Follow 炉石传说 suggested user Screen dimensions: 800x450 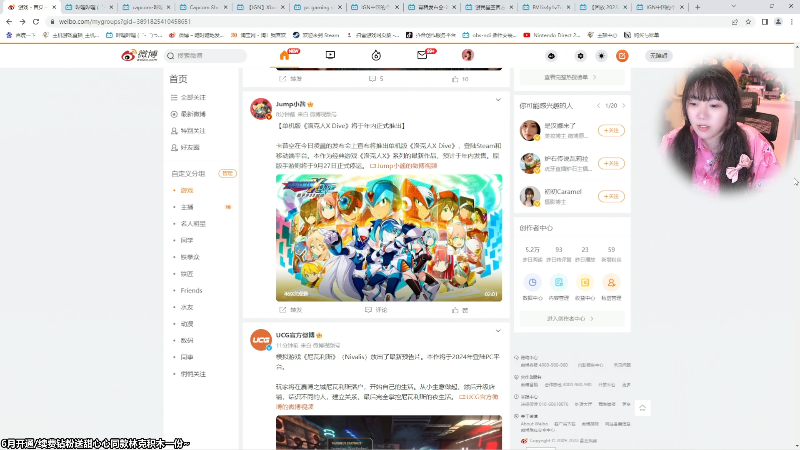611,163
